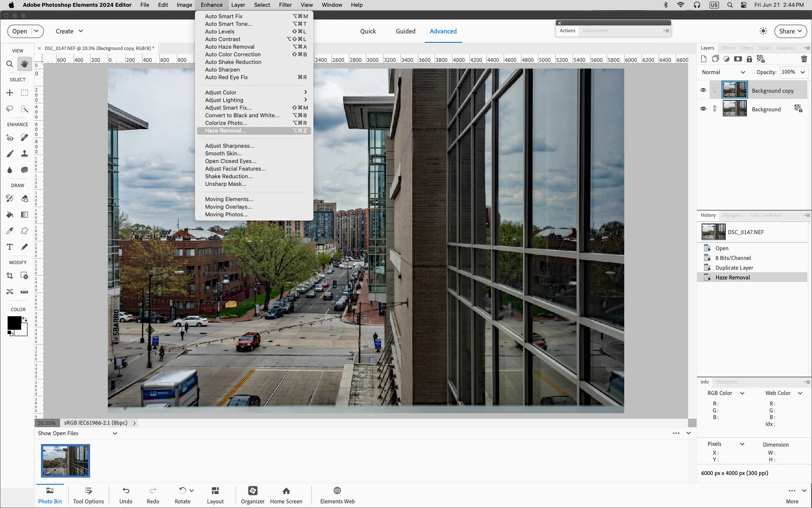The width and height of the screenshot is (812, 508).
Task: Expand the layer Opacity dropdown
Action: coord(802,72)
